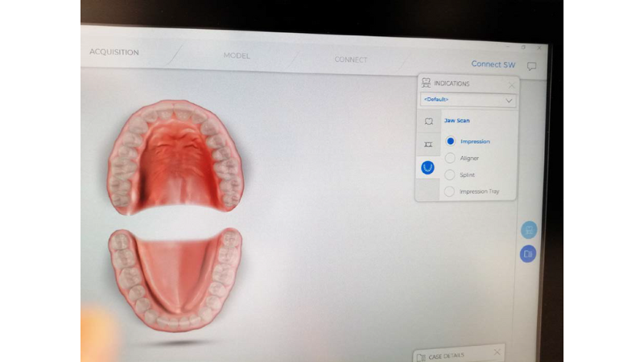Select the Jaw Scan arch icon
Viewport: 644px width, 362px height.
click(x=427, y=167)
